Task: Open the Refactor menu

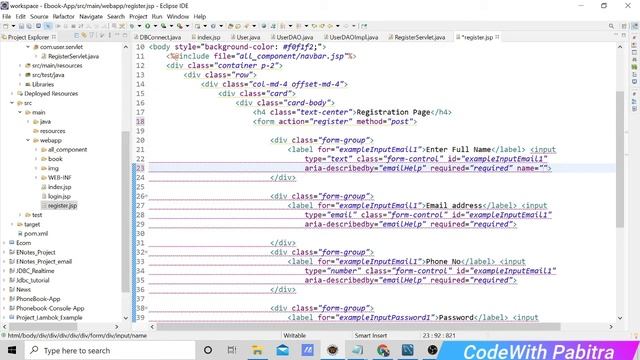Action: coord(64,16)
